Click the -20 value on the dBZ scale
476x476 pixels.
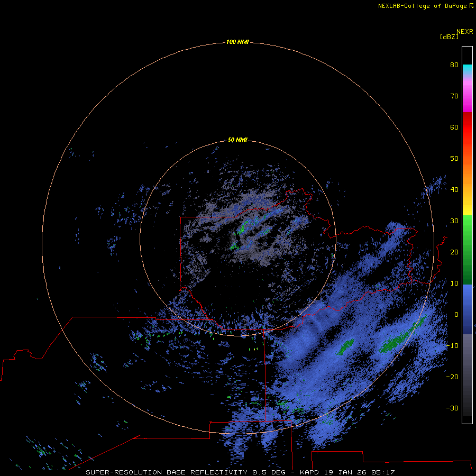coord(452,377)
